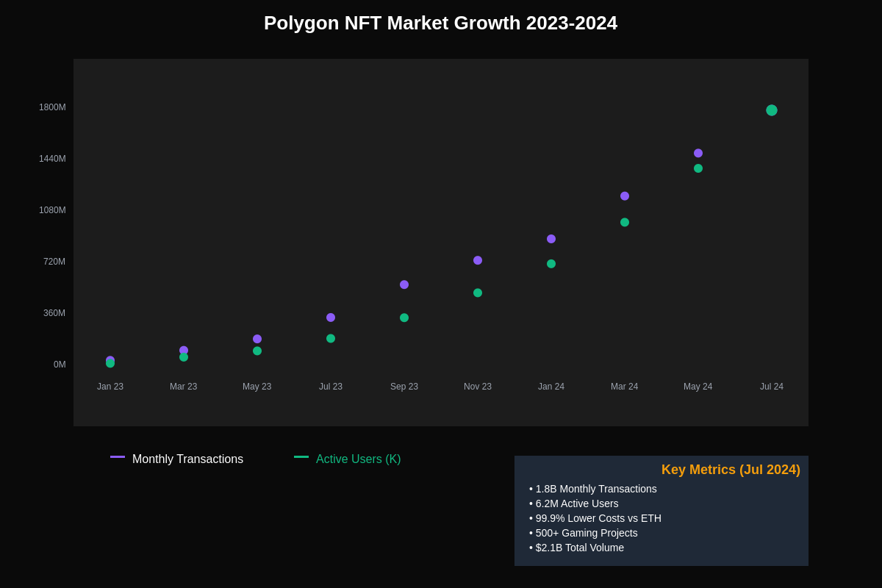Screen dimensions: 882x588
Task: Select the purple Mar 24 transactions point
Action: [625, 196]
